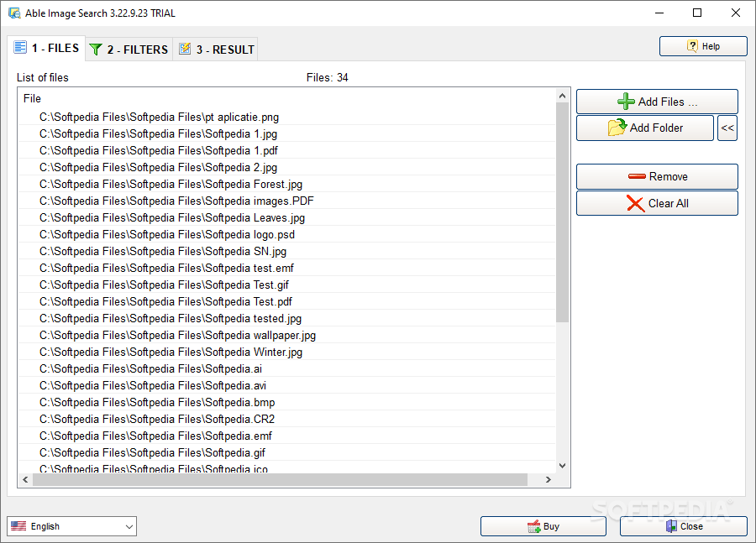Select the Softpedia Test.gif row
This screenshot has width=756, height=543.
287,285
